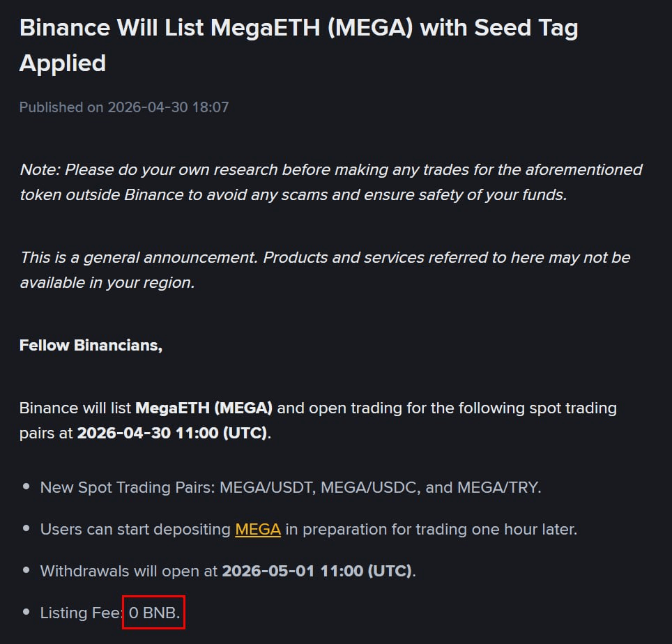
Task: Click bold "MegaETH (MEGA)" in the body text
Action: click(x=204, y=408)
